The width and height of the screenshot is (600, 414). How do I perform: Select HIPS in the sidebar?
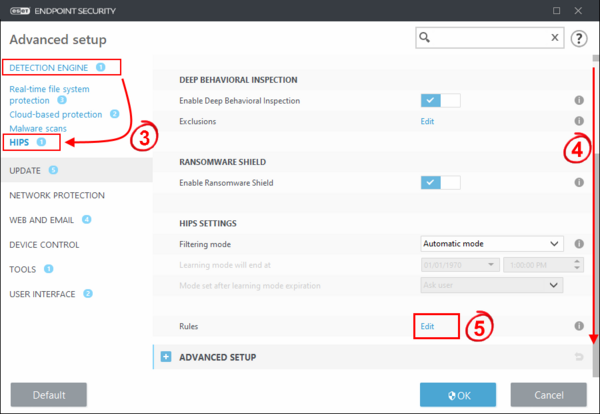pos(19,143)
